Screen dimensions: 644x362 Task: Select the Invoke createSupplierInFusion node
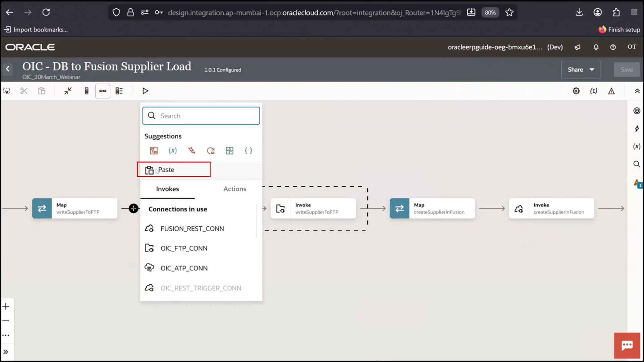click(x=551, y=208)
